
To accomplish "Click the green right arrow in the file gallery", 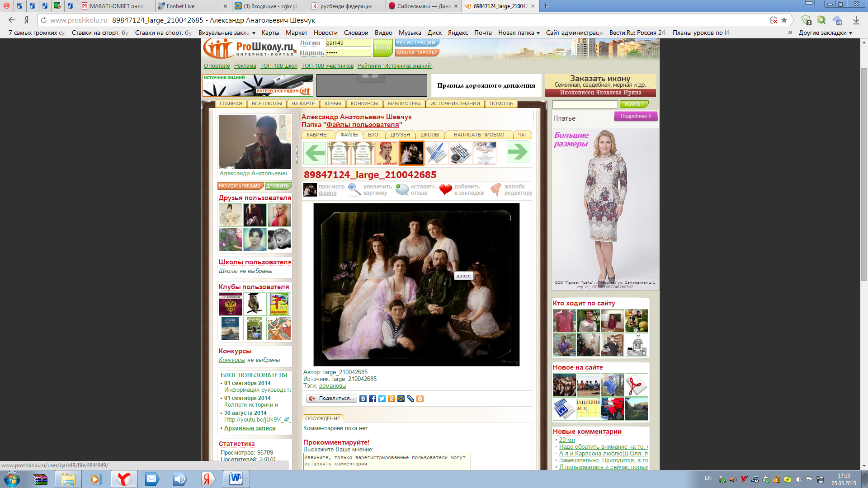I will click(x=518, y=152).
